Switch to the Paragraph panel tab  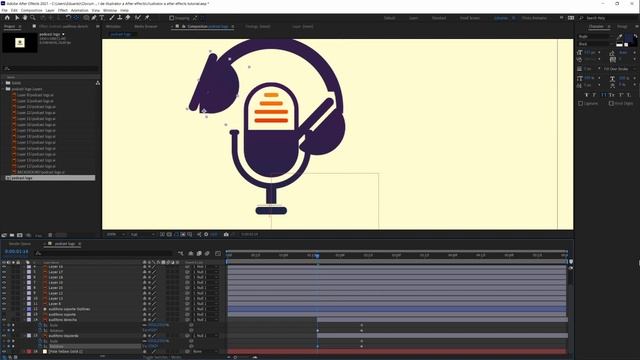coord(622,27)
